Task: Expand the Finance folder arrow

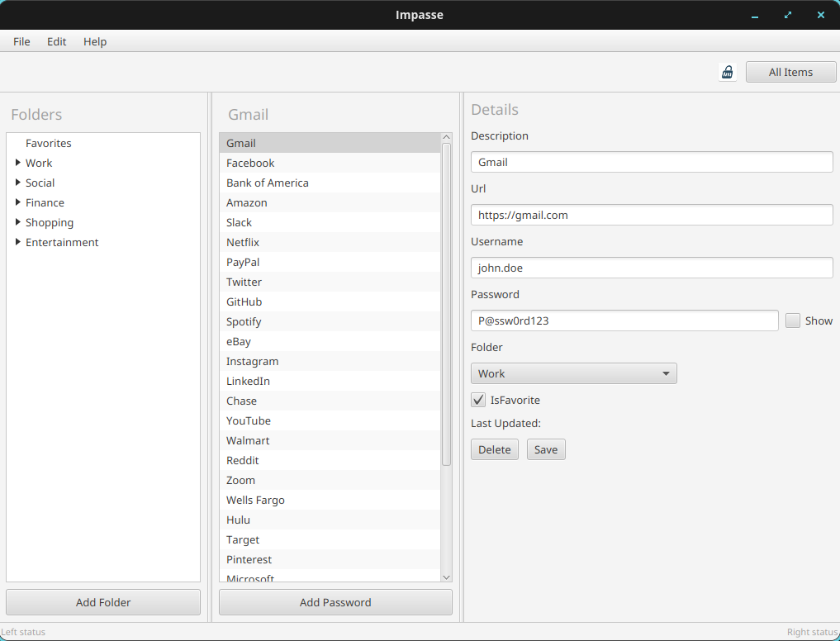Action: pos(17,202)
